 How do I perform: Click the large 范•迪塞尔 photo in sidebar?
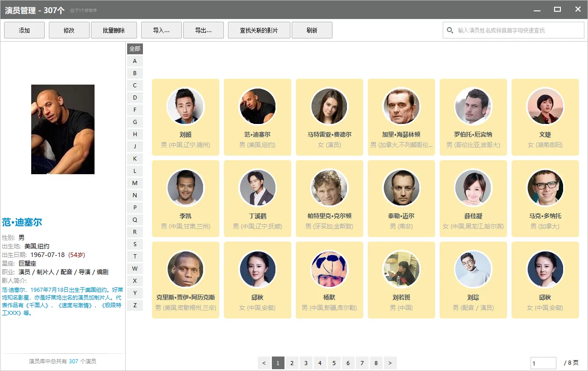pos(63,129)
